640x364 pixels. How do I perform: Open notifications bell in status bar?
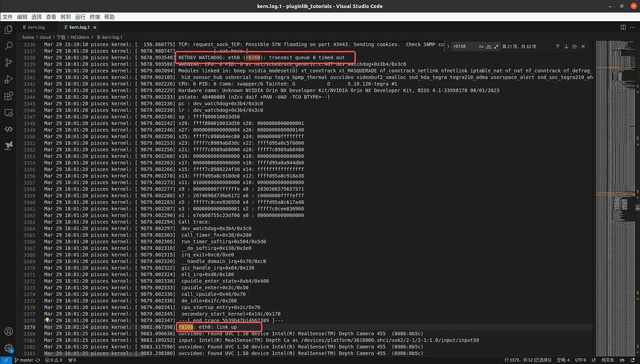pyautogui.click(x=632, y=360)
